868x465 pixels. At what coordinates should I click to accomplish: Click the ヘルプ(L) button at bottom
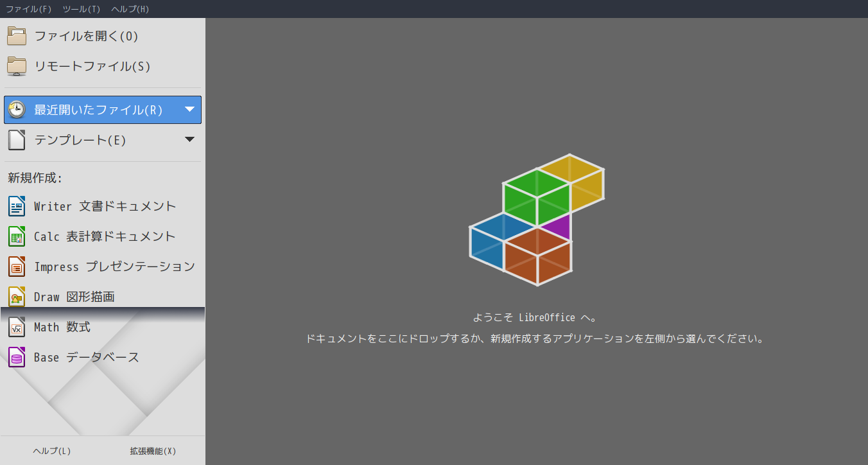(x=52, y=451)
